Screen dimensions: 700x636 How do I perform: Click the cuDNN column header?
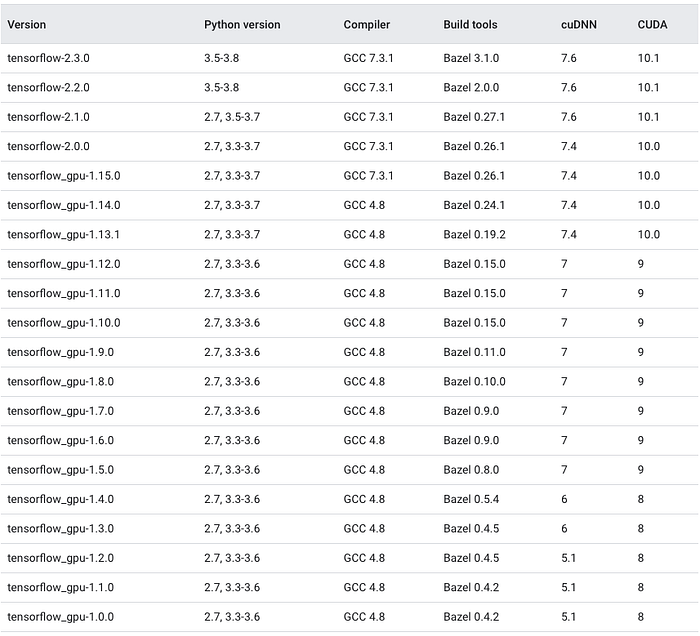(579, 25)
